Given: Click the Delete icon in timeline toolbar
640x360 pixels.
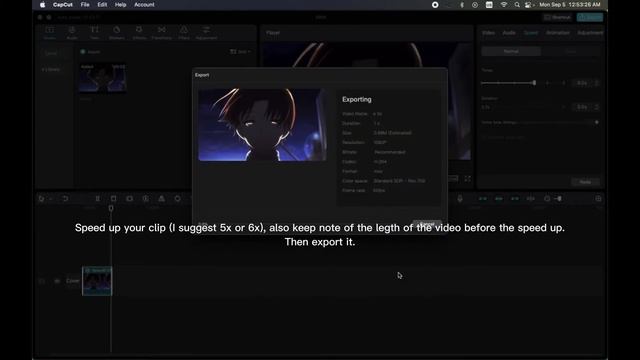Looking at the screenshot, I should (x=113, y=199).
